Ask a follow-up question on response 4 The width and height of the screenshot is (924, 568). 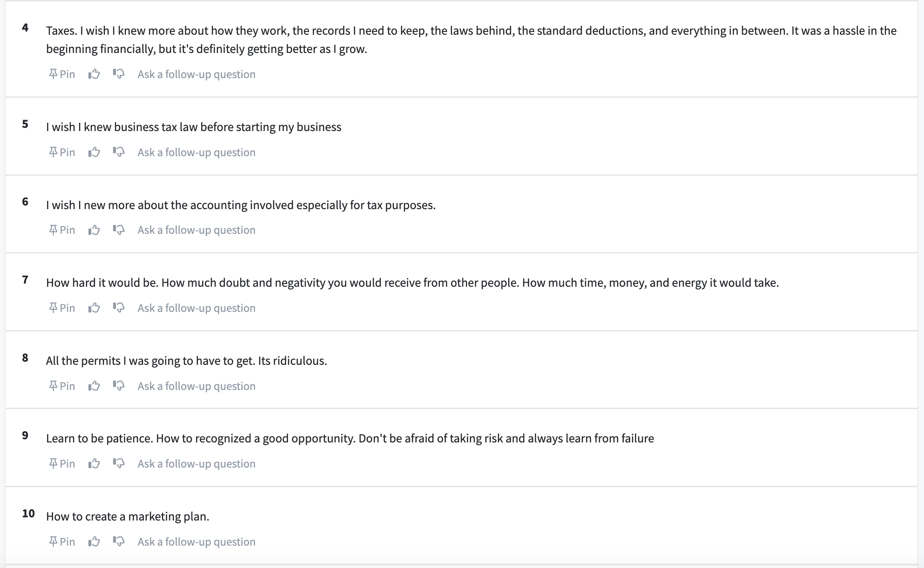[196, 74]
